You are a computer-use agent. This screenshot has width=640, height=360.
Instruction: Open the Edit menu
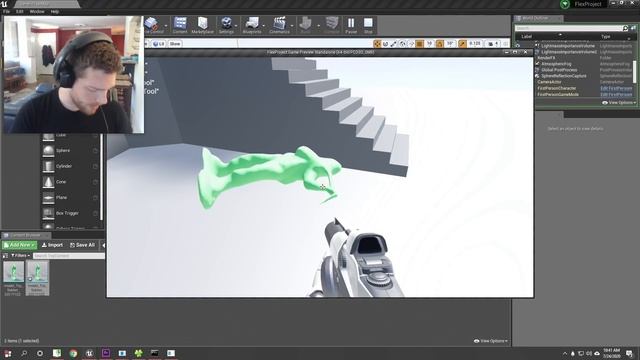19,11
